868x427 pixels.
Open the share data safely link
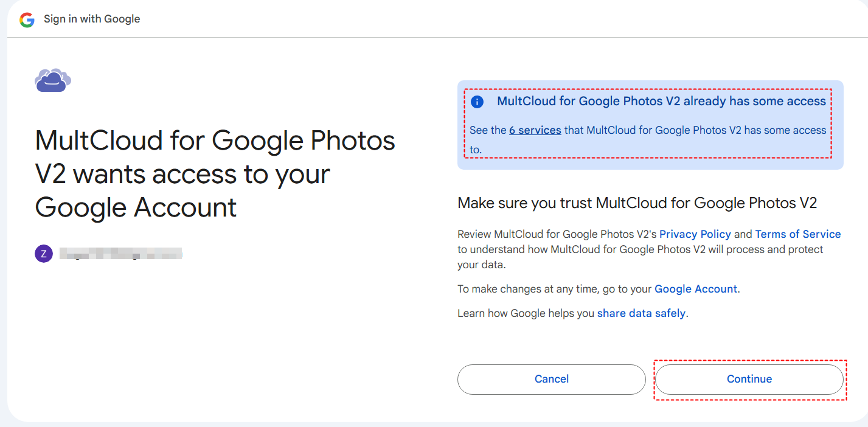[x=641, y=314]
